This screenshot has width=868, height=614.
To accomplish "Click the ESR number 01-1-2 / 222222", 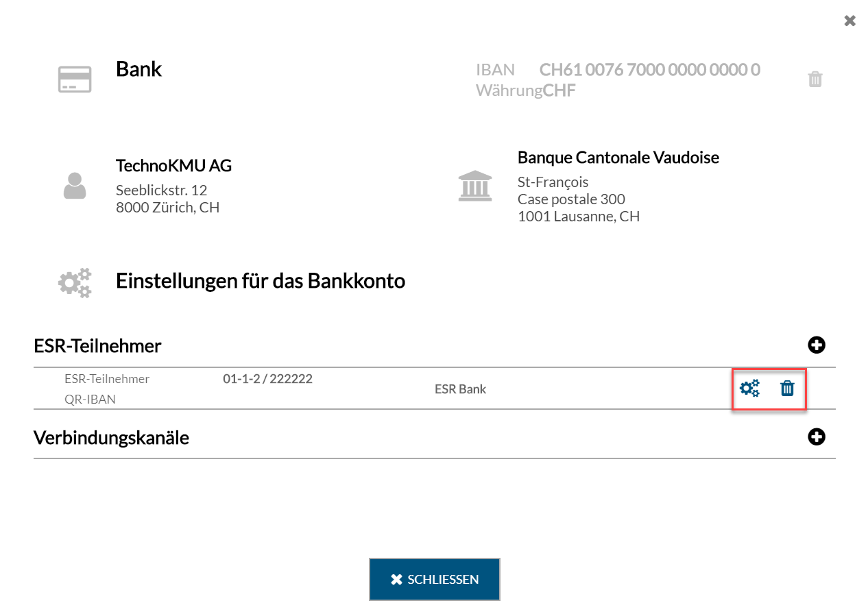I will click(x=267, y=378).
